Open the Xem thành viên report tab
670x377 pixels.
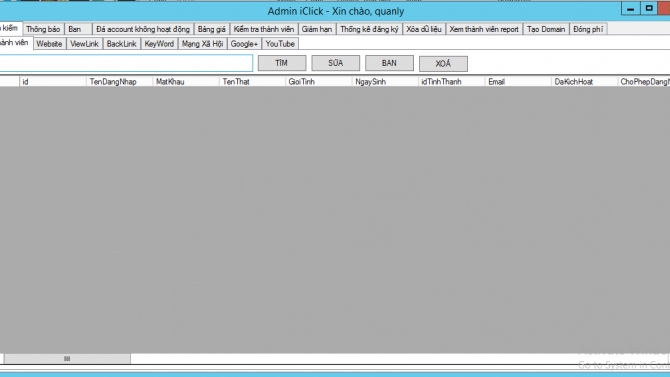point(484,29)
